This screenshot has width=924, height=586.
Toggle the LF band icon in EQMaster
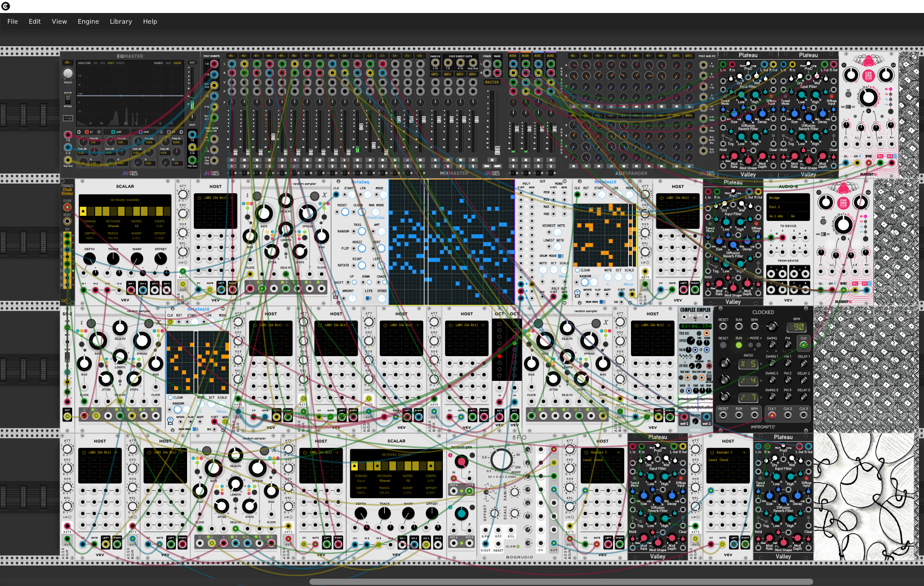[x=87, y=132]
